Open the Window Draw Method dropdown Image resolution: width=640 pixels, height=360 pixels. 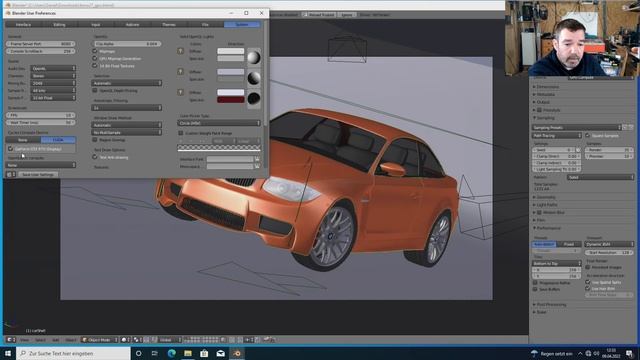pyautogui.click(x=127, y=125)
